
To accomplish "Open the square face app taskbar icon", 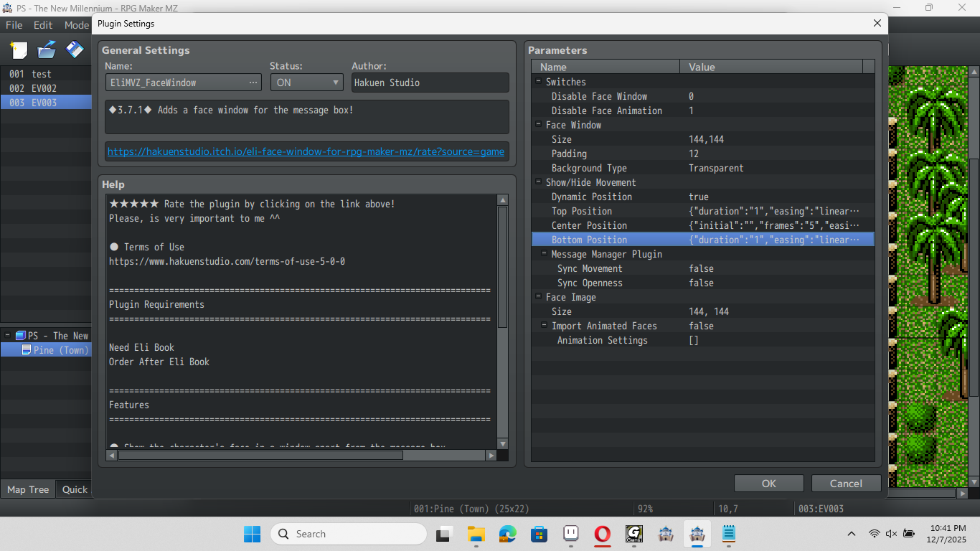I will point(571,534).
